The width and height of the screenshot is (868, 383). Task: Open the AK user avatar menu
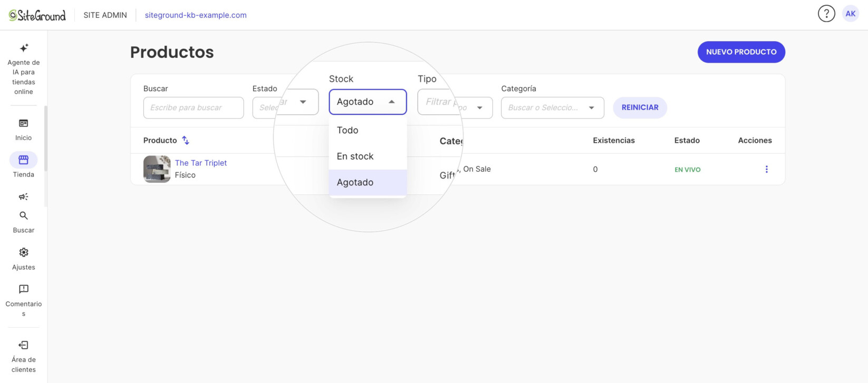coord(851,14)
